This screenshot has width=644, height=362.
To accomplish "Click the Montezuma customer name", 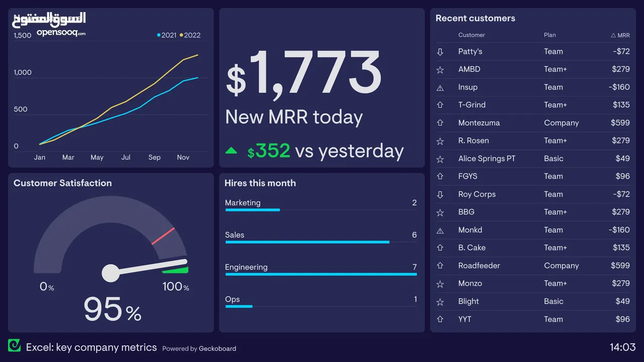I will pyautogui.click(x=479, y=123).
